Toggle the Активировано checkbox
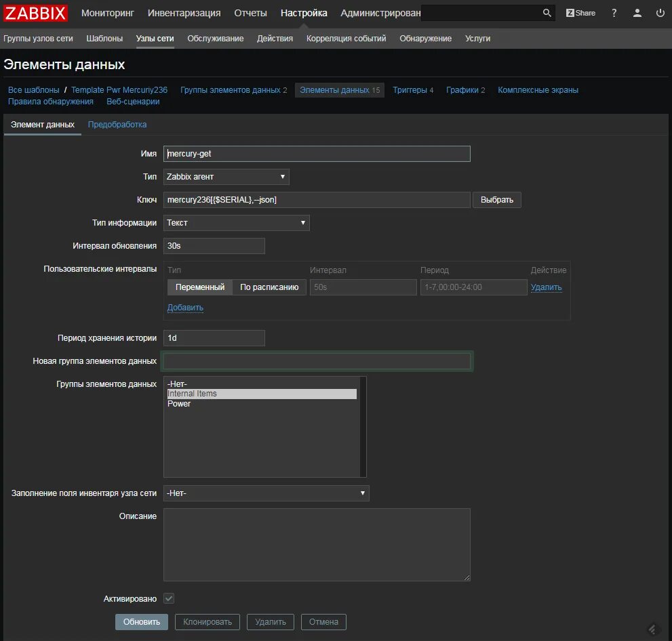672x641 pixels. click(x=169, y=598)
